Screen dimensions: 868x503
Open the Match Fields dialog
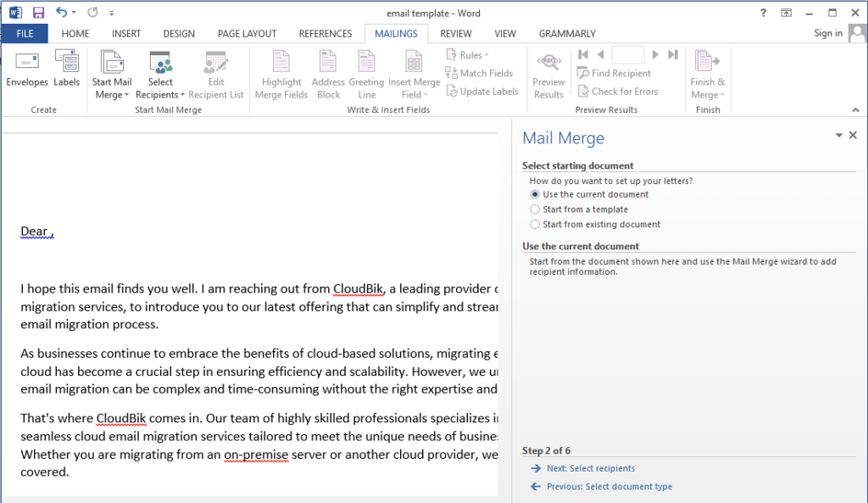[x=481, y=73]
